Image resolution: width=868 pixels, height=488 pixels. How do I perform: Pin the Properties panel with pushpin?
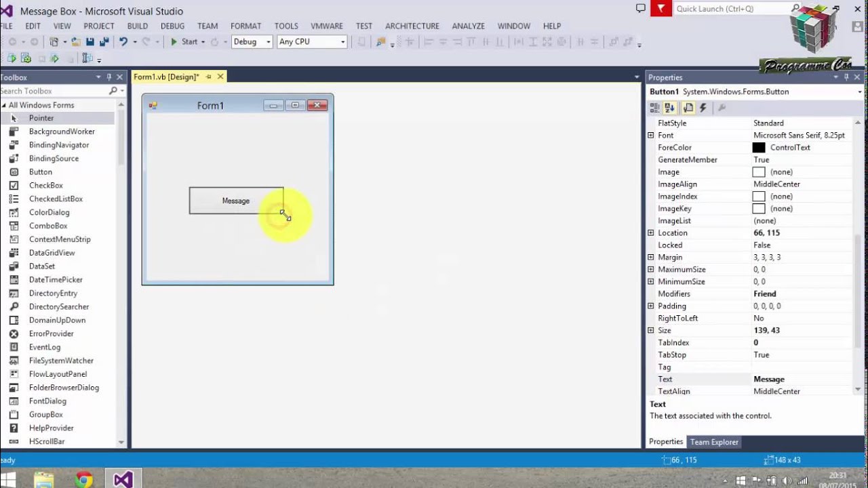click(x=846, y=77)
